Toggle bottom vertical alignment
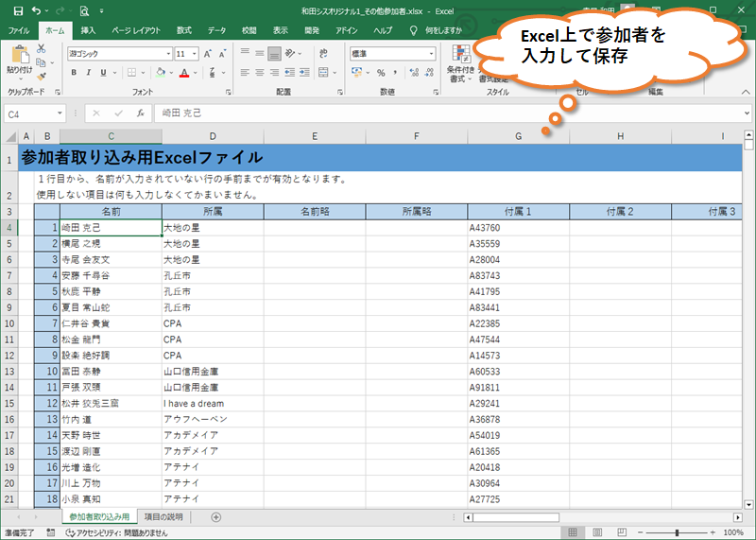The height and width of the screenshot is (540, 756). tap(274, 53)
